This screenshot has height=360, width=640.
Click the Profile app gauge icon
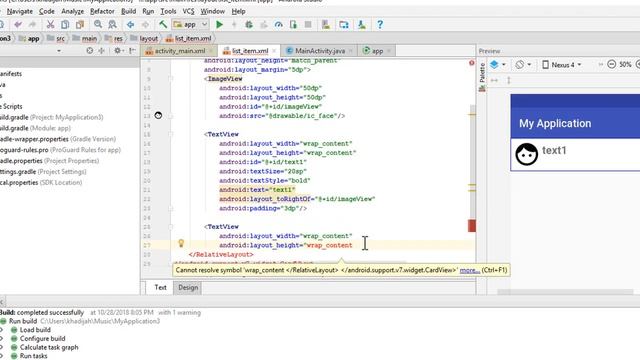[278, 24]
